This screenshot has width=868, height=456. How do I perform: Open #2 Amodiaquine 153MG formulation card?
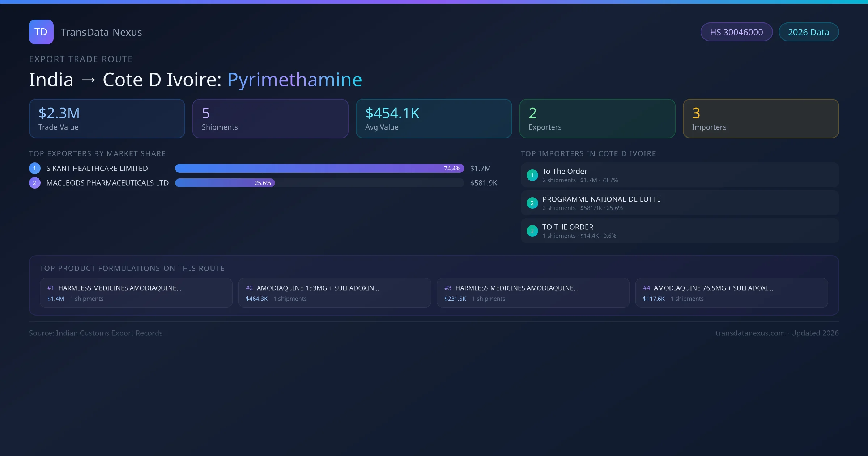(334, 293)
